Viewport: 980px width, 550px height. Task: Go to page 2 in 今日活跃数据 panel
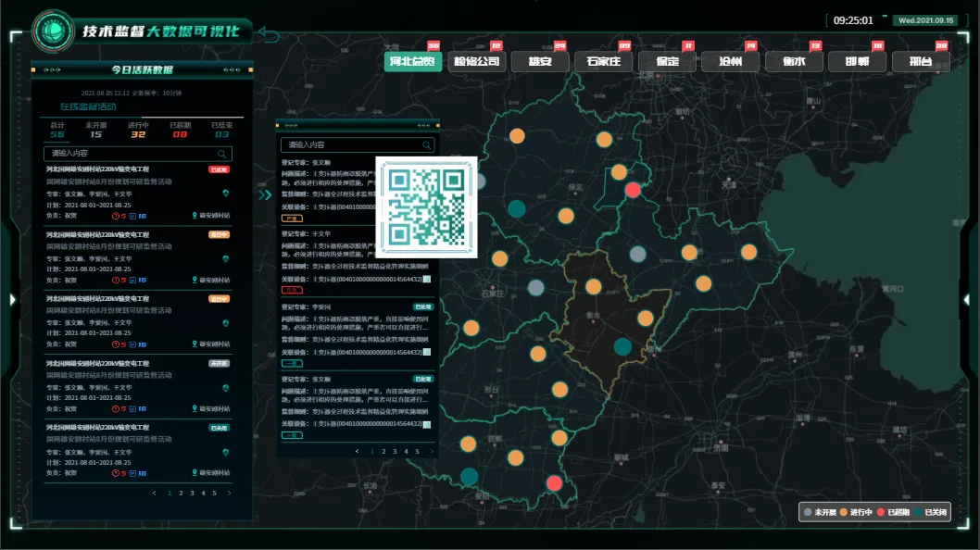click(x=182, y=494)
